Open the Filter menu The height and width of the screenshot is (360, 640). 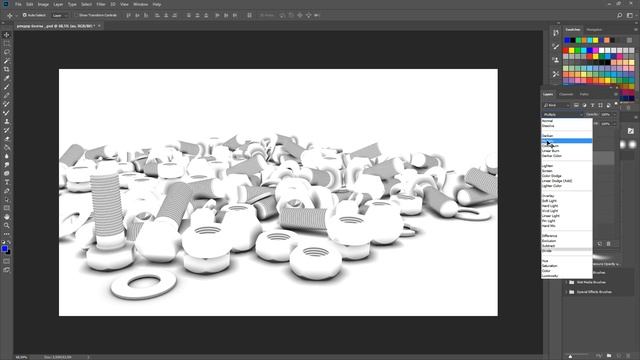(x=101, y=4)
